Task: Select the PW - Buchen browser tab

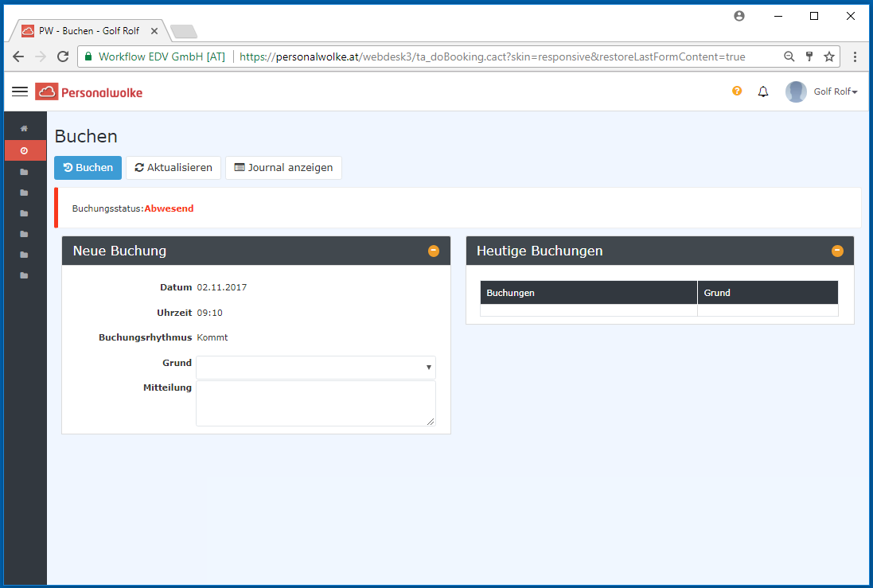Action: coord(88,31)
